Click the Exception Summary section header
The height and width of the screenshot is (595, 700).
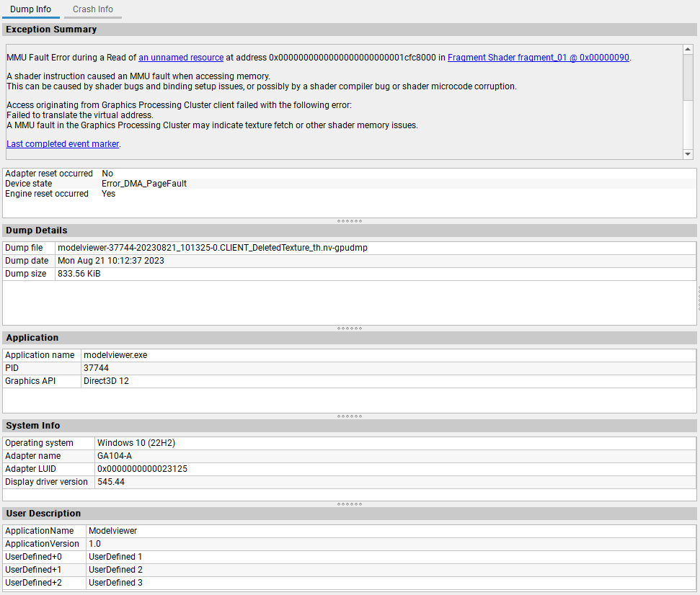[x=50, y=29]
